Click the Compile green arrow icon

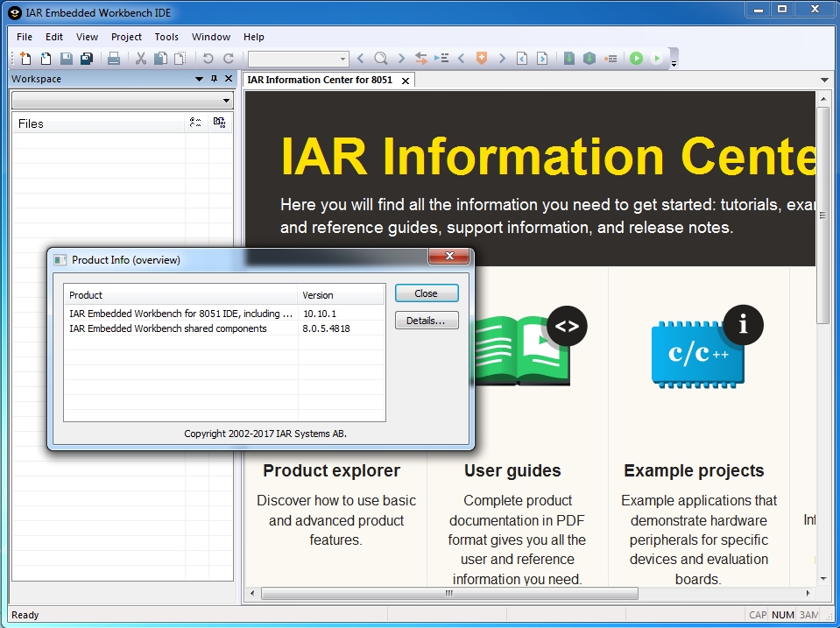click(x=569, y=59)
